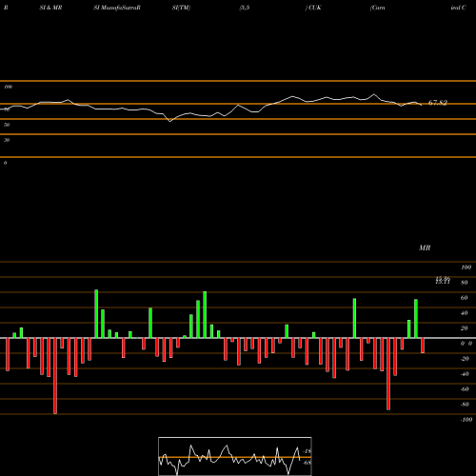This screenshot has height=476, width=476.
Task: Click MR axis label -20 on right
Action: point(465,359)
